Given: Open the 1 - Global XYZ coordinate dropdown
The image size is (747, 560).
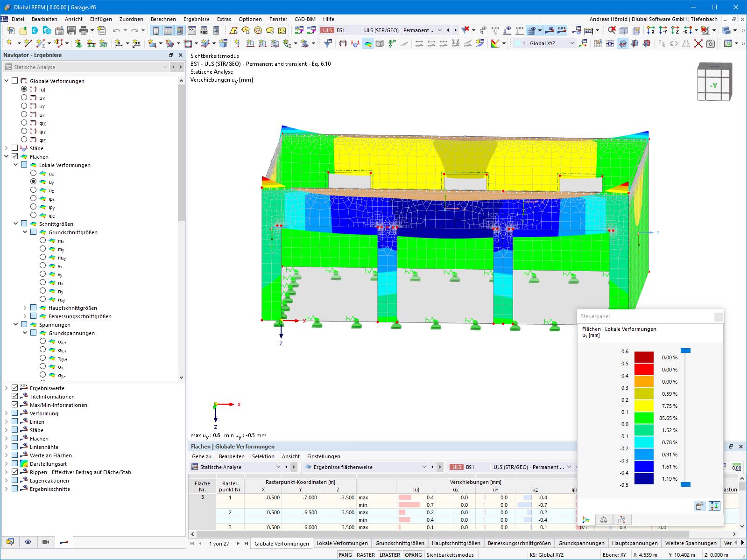Looking at the screenshot, I should pos(545,43).
